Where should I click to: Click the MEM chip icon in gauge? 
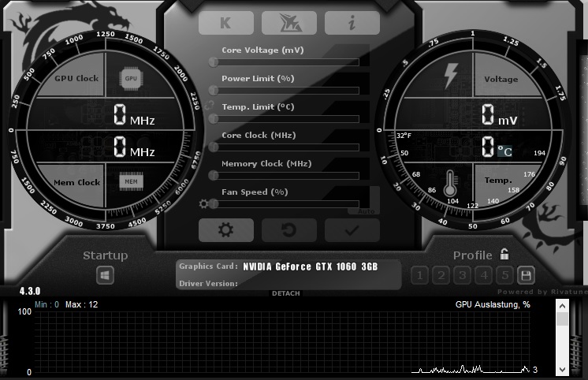coord(132,181)
